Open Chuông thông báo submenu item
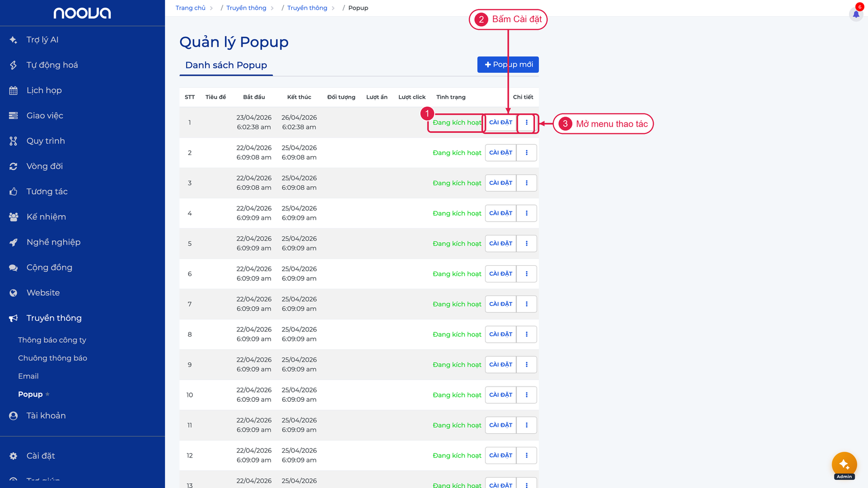Screen dimensions: 868x488 [53, 358]
